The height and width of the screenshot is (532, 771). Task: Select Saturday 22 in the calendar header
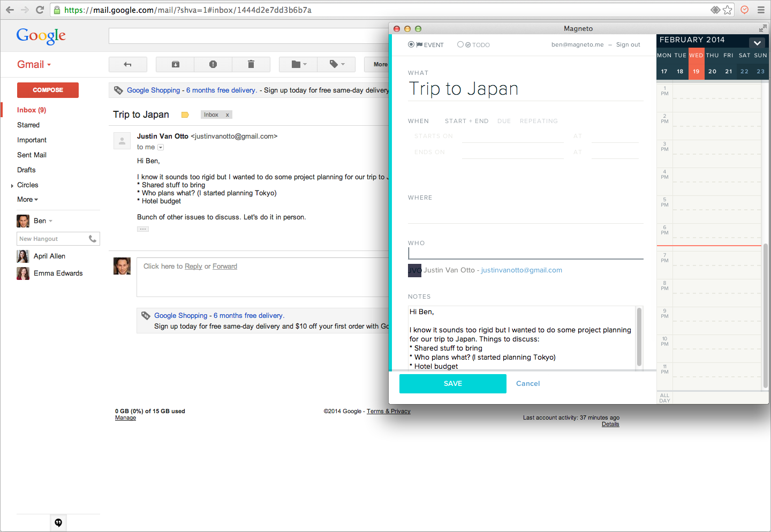coord(744,64)
